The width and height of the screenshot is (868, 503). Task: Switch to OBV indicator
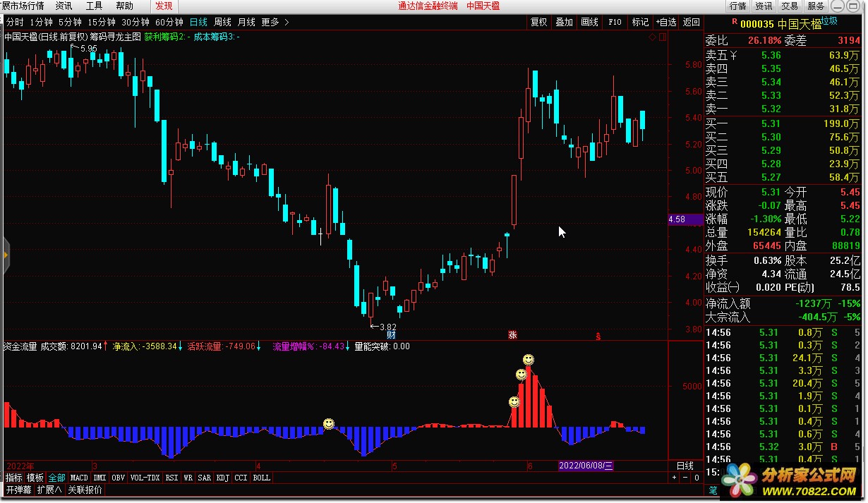click(x=119, y=478)
